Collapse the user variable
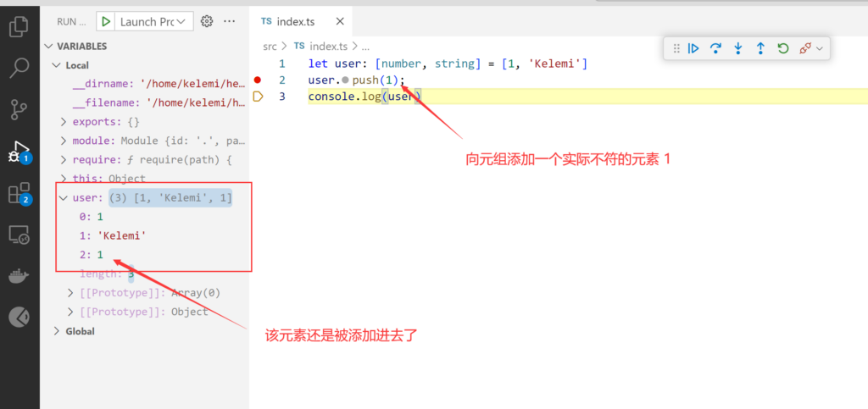This screenshot has height=409, width=868. coord(64,198)
